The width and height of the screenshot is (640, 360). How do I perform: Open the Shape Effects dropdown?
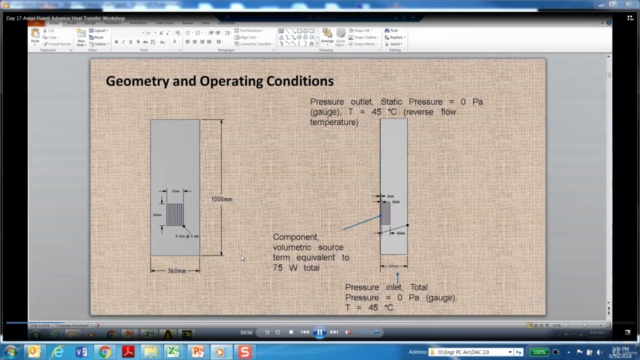point(362,44)
